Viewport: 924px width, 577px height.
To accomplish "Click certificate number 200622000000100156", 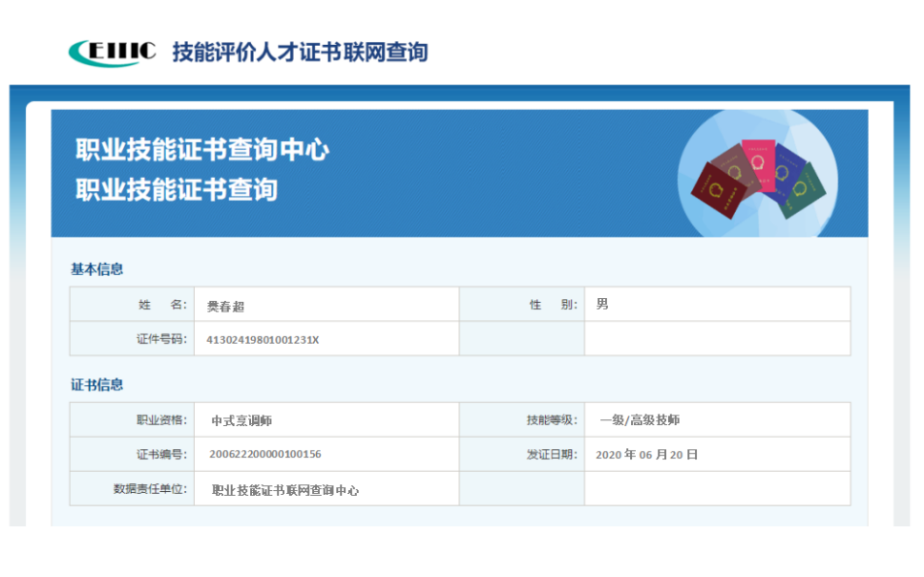I will click(265, 455).
